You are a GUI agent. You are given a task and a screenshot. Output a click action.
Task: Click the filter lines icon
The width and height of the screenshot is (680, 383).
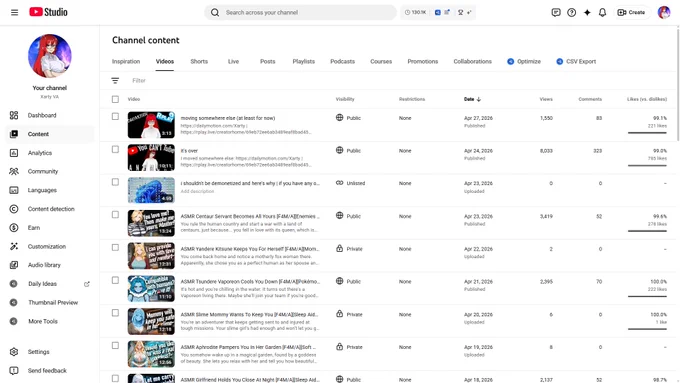(x=115, y=81)
